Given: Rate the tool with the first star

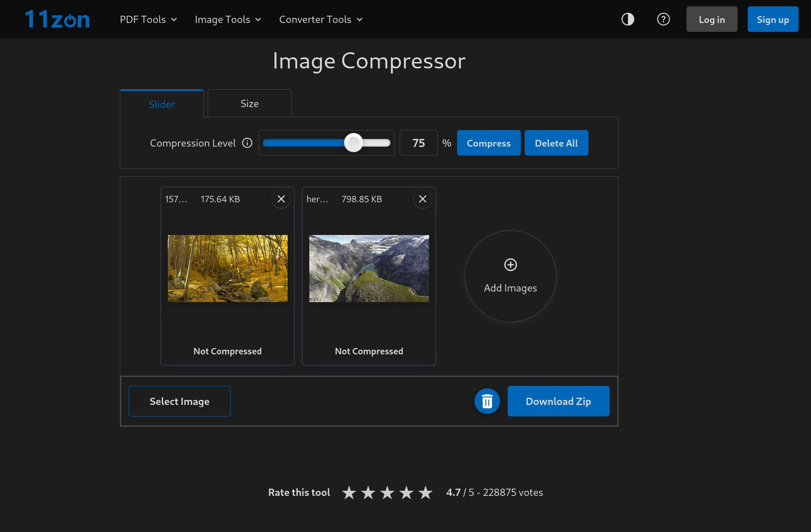Looking at the screenshot, I should pyautogui.click(x=349, y=493).
